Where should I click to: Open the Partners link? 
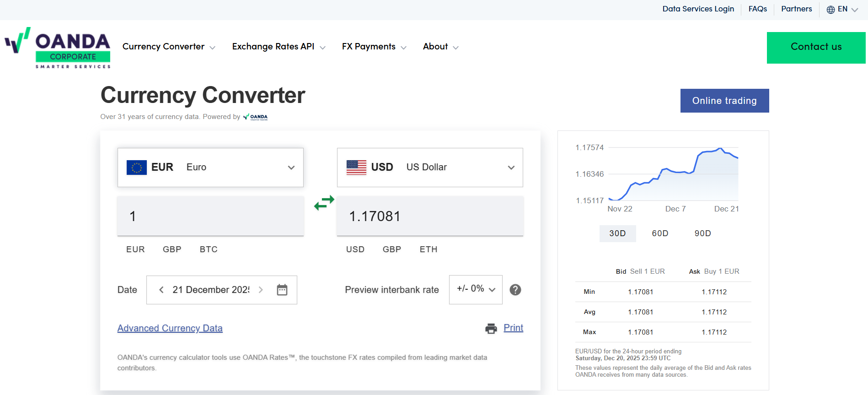point(797,9)
